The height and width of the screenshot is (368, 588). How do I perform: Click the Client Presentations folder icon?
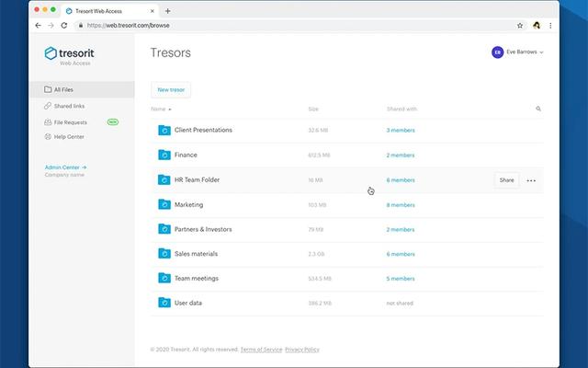pyautogui.click(x=164, y=131)
